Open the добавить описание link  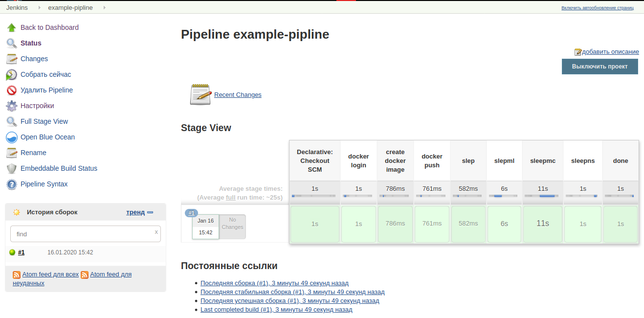point(610,52)
